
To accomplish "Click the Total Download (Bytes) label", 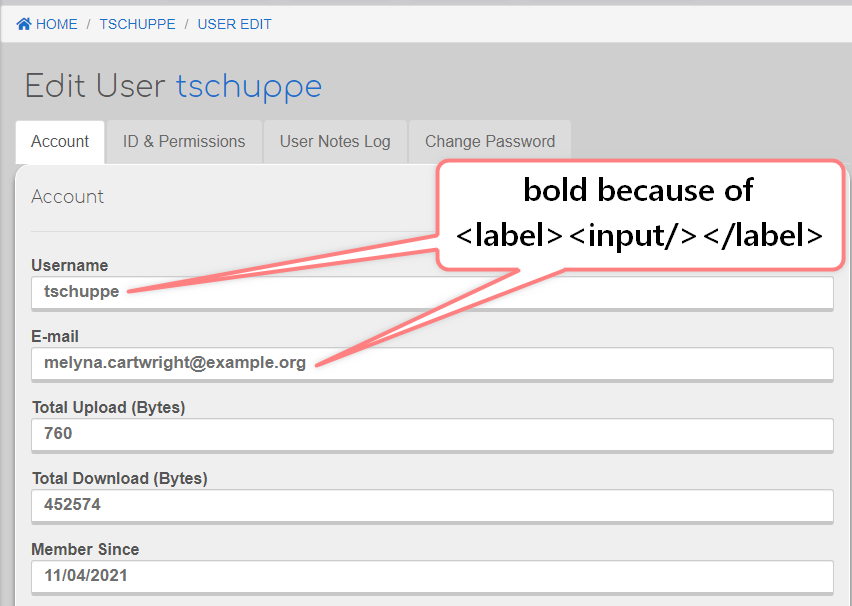I will pos(120,478).
